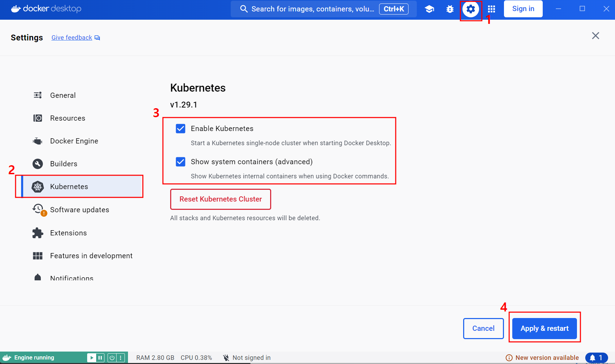Image resolution: width=615 pixels, height=364 pixels.
Task: Select the Kubernetes settings section
Action: click(x=82, y=187)
